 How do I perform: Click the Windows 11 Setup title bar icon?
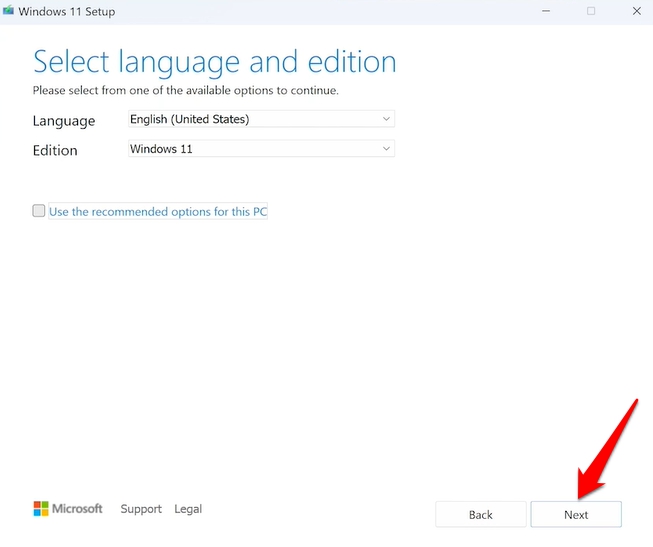(8, 10)
